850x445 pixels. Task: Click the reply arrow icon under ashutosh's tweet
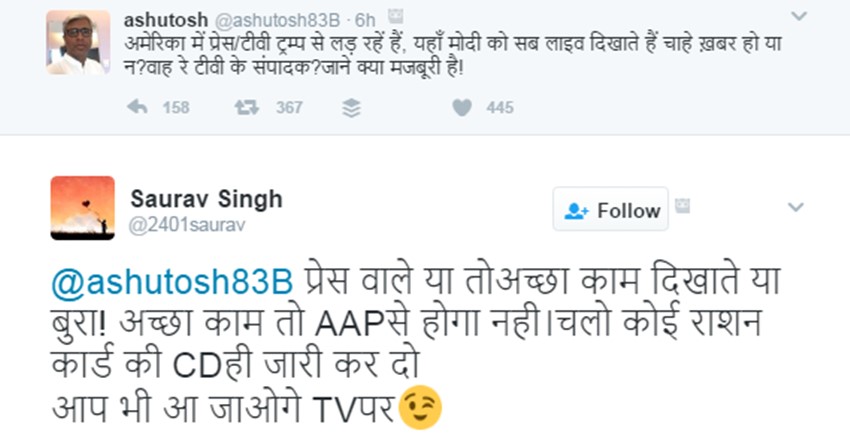(x=138, y=107)
